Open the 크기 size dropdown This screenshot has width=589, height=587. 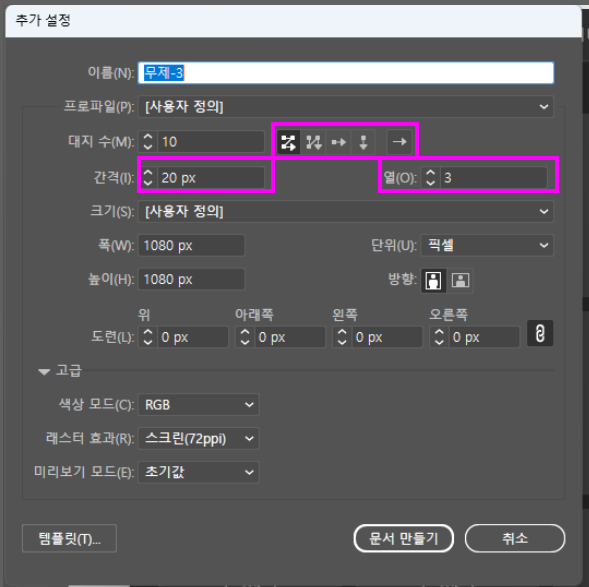coord(346,211)
